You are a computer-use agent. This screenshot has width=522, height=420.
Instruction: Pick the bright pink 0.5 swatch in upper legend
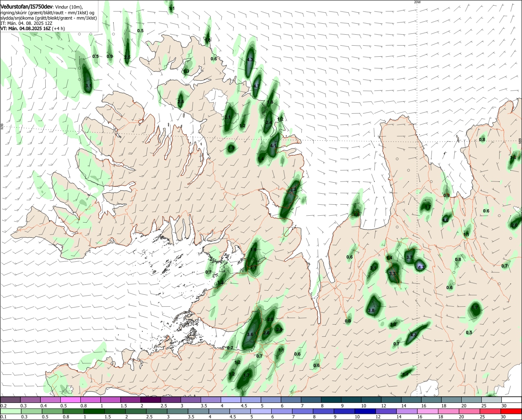point(71,400)
